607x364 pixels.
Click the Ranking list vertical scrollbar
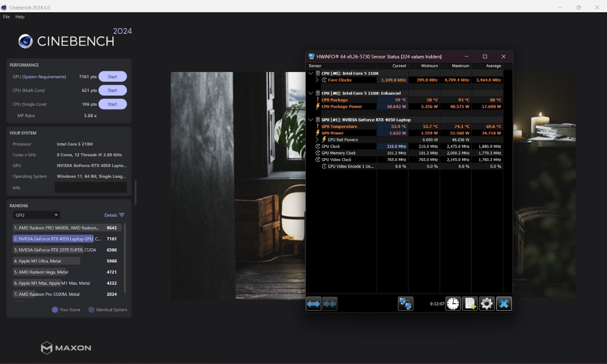[125, 258]
